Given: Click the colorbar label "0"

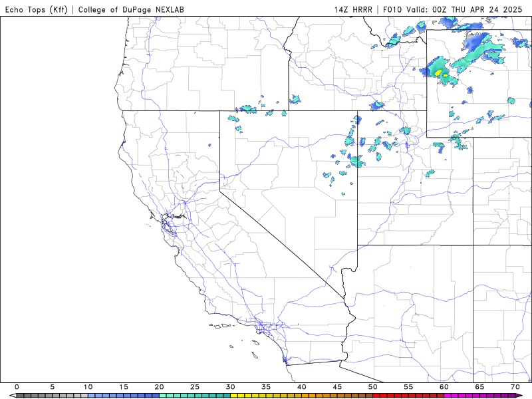Looking at the screenshot, I should coord(17,387).
